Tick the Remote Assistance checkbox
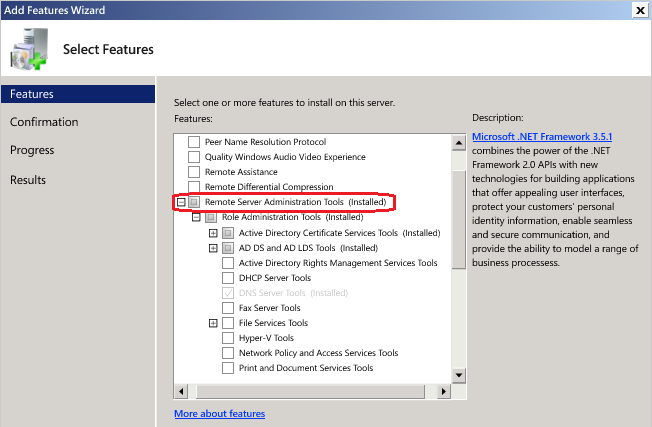 (x=194, y=172)
